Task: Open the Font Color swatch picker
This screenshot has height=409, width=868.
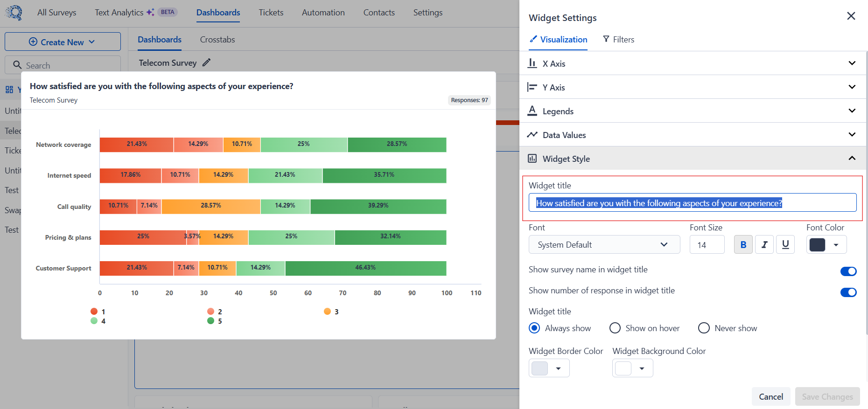Action: (826, 244)
